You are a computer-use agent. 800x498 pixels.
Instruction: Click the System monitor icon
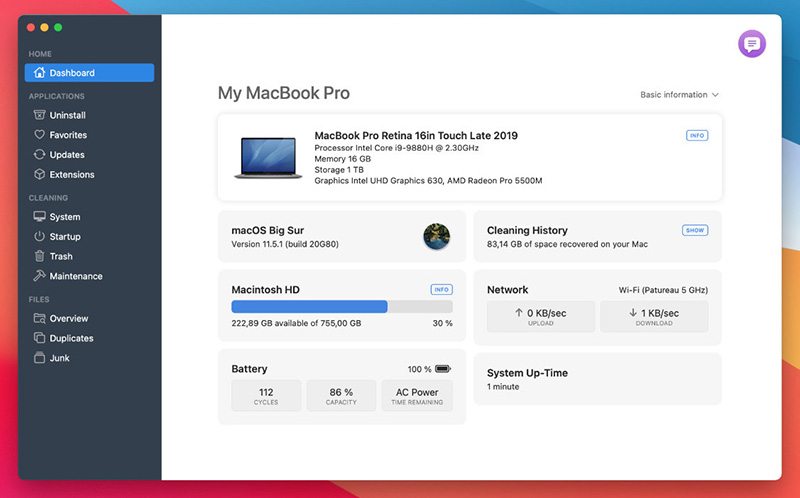pyautogui.click(x=39, y=216)
